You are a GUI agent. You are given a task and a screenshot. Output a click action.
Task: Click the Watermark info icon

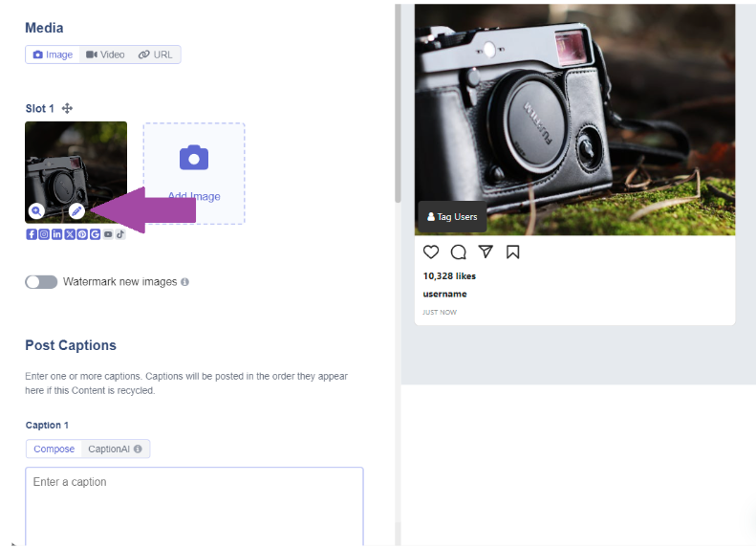point(184,282)
